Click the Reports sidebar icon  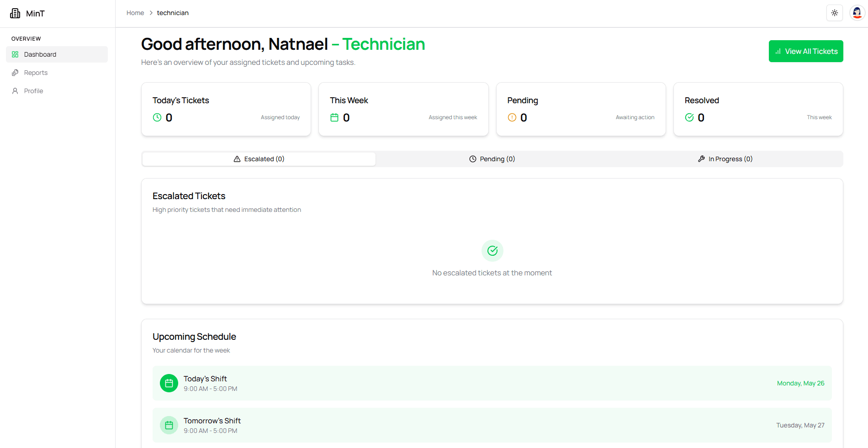coord(16,72)
